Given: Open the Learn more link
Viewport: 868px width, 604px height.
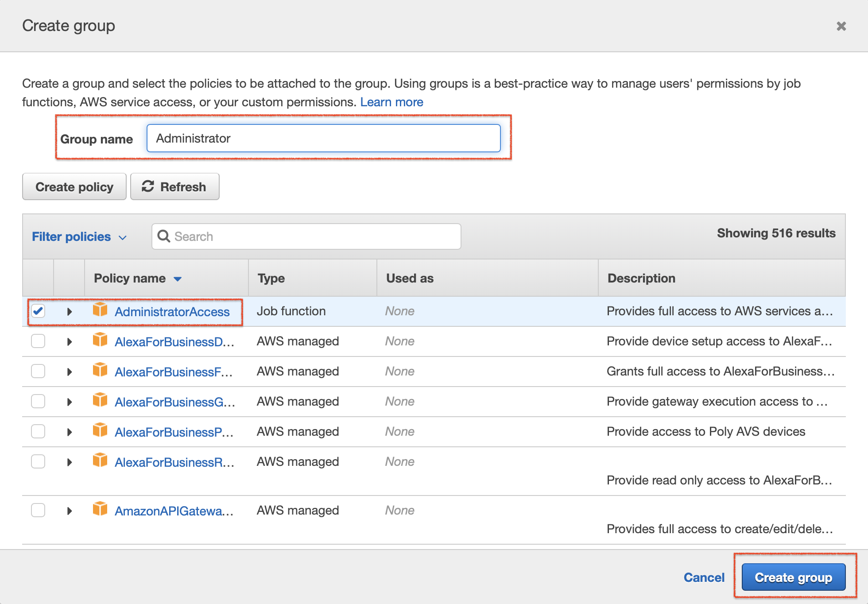Looking at the screenshot, I should tap(391, 102).
